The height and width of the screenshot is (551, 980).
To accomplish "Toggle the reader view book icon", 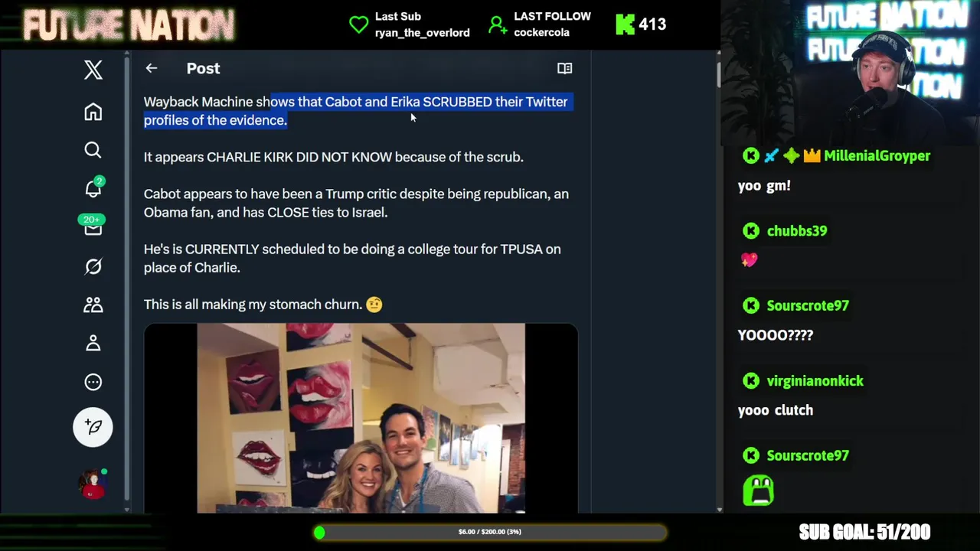I will coord(564,68).
